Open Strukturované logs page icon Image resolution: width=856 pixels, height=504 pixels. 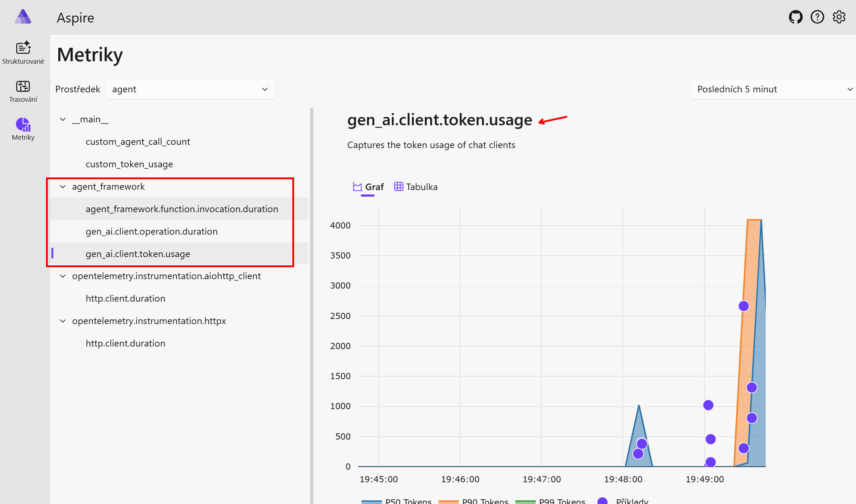tap(23, 48)
